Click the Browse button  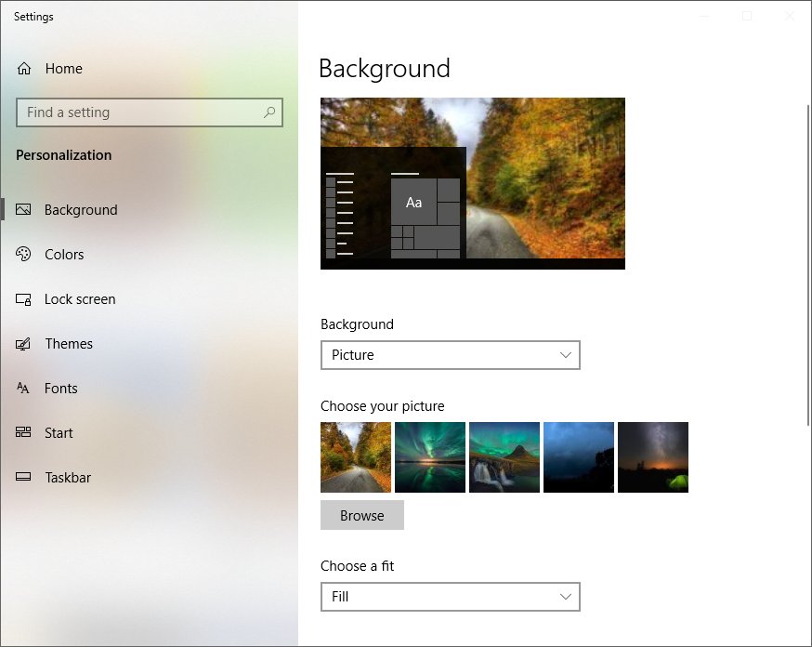(x=362, y=515)
